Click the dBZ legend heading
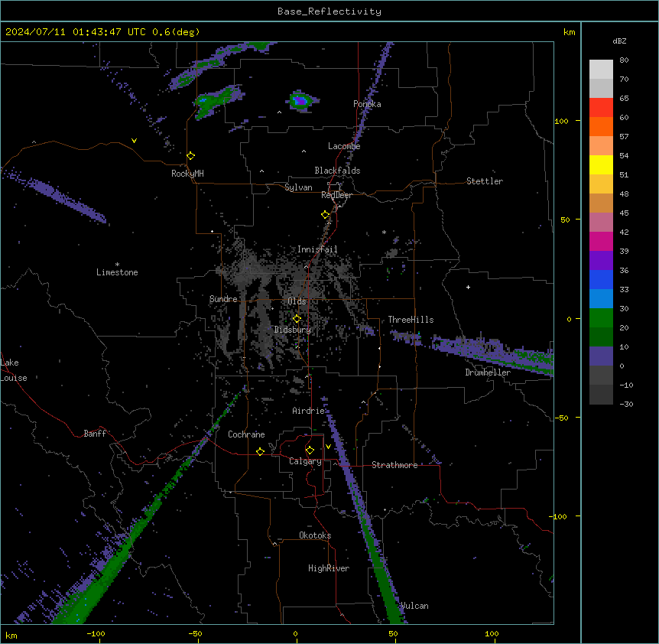Image resolution: width=659 pixels, height=644 pixels. pyautogui.click(x=619, y=41)
